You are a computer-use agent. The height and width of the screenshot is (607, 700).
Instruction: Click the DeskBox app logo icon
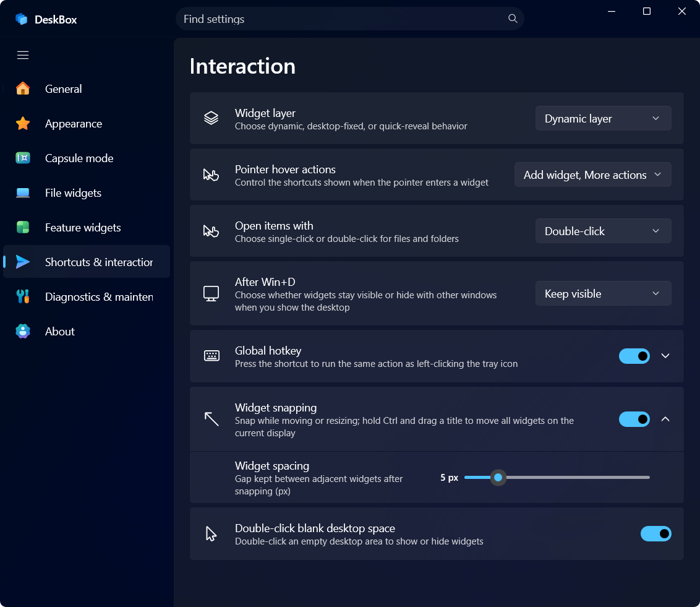click(x=22, y=19)
